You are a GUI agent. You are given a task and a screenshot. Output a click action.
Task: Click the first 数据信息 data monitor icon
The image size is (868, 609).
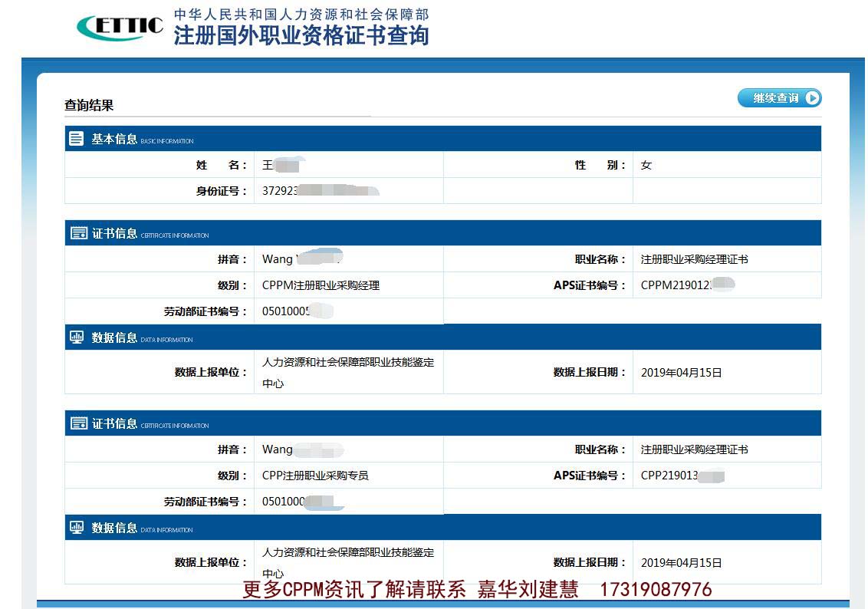tap(77, 336)
